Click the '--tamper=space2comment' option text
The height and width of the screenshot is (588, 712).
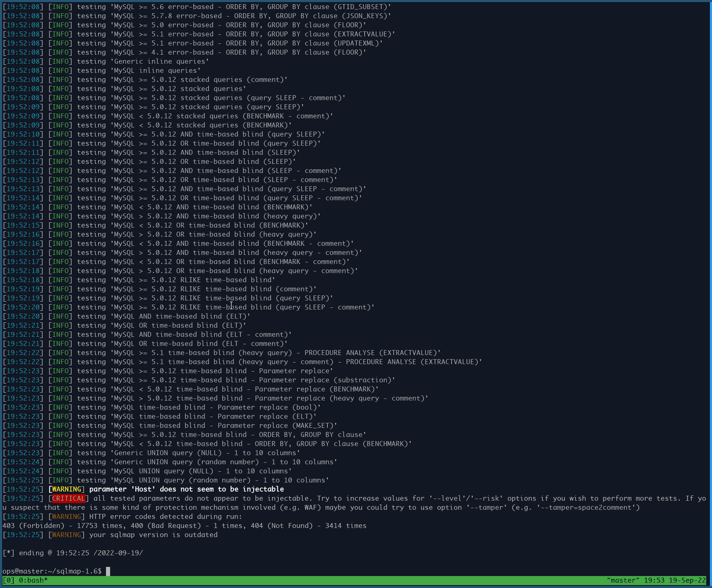tap(588, 507)
